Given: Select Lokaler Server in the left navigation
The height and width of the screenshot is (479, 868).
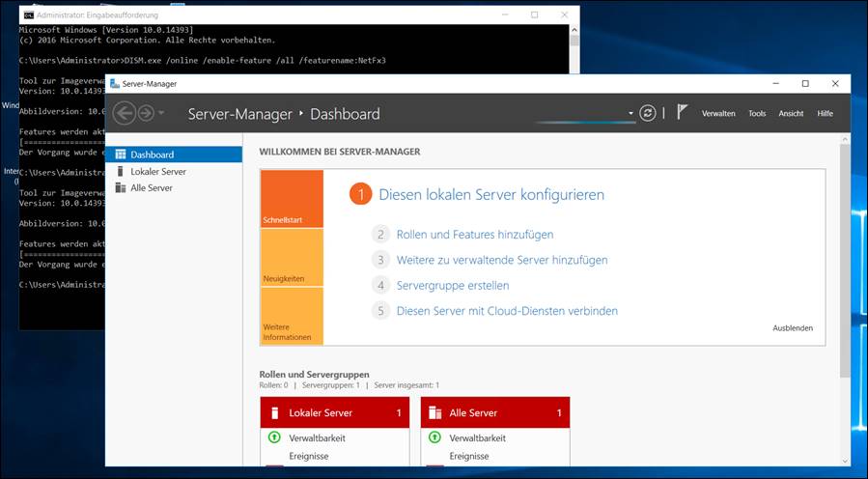Looking at the screenshot, I should [158, 171].
